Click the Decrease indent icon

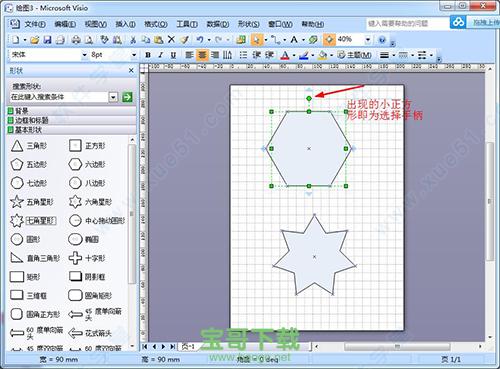(256, 55)
